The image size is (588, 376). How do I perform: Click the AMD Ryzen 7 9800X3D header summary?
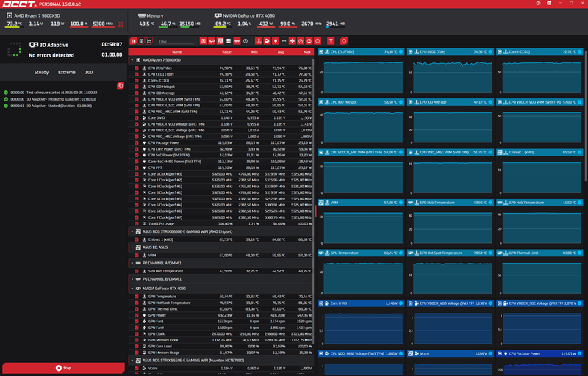[x=65, y=21]
